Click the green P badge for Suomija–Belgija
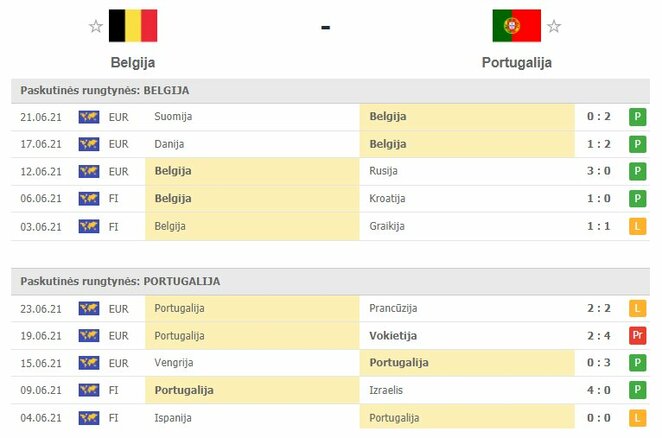 pos(638,117)
